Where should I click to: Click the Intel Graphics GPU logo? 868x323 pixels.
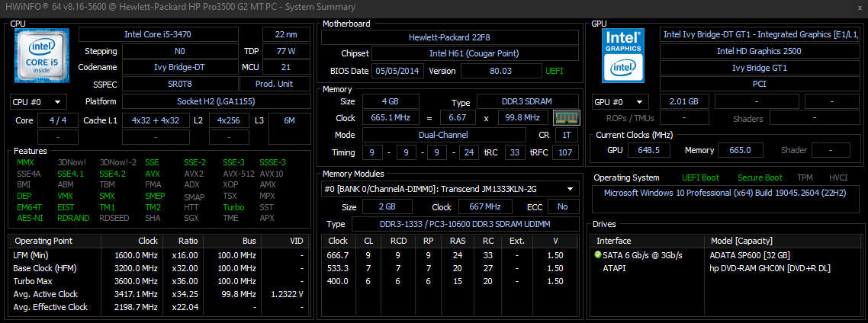[624, 55]
